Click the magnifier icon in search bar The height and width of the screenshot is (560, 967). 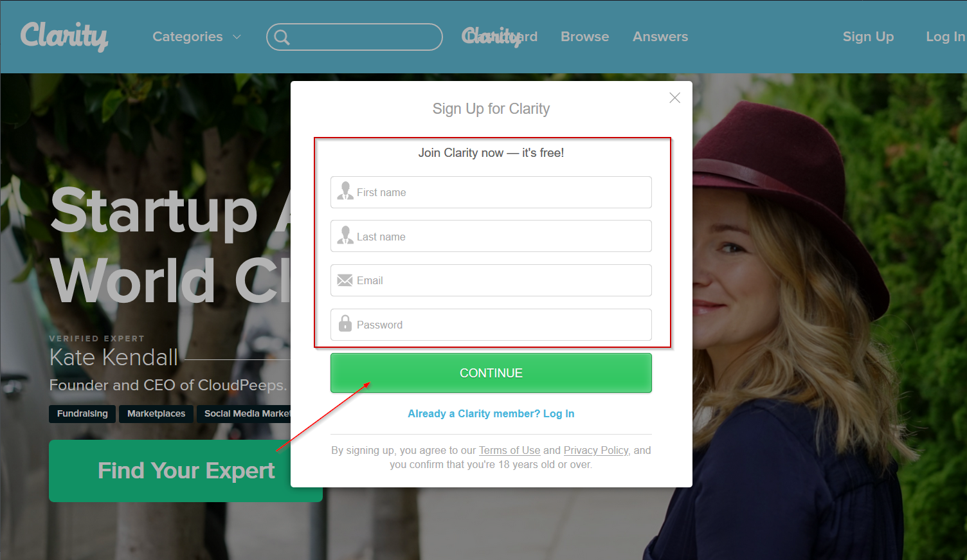[x=282, y=37]
